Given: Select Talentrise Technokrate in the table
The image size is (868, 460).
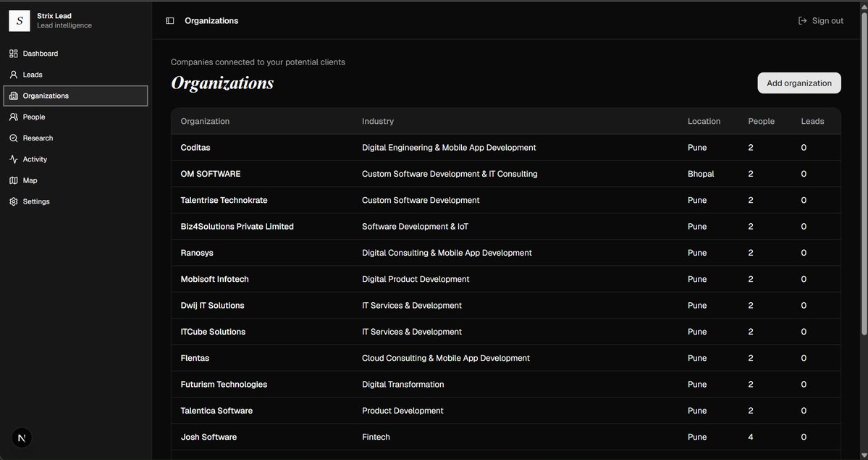Looking at the screenshot, I should pyautogui.click(x=224, y=200).
